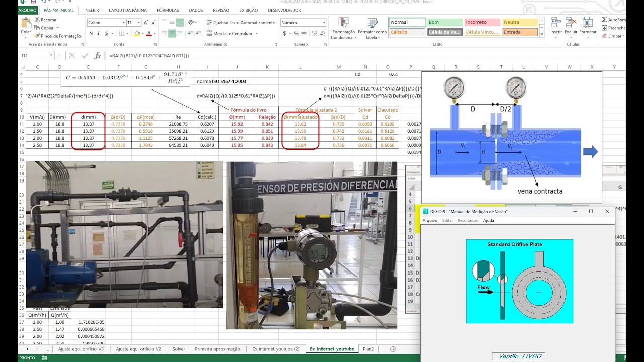Select Pincel de Formatação format painter

click(x=58, y=36)
